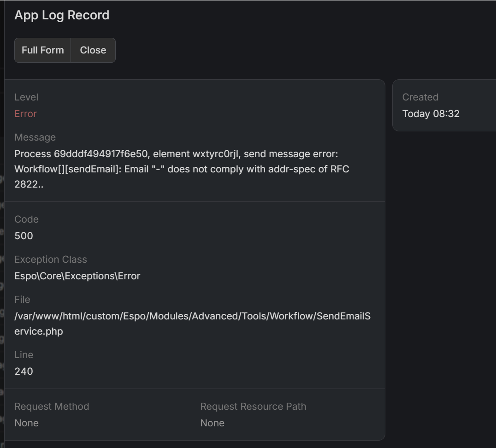Screen dimensions: 496x448
Task: Close the App Log Record dialog
Action: (93, 50)
